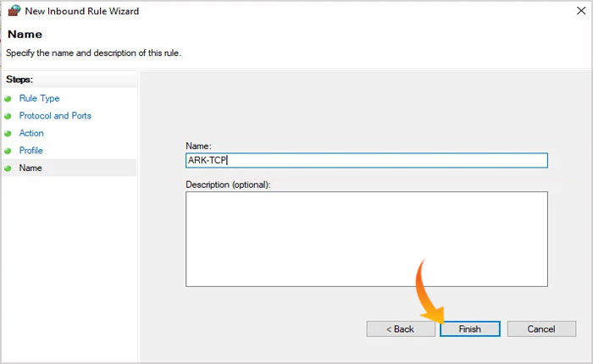The height and width of the screenshot is (364, 593).
Task: Switch to the Profile step
Action: coord(30,151)
